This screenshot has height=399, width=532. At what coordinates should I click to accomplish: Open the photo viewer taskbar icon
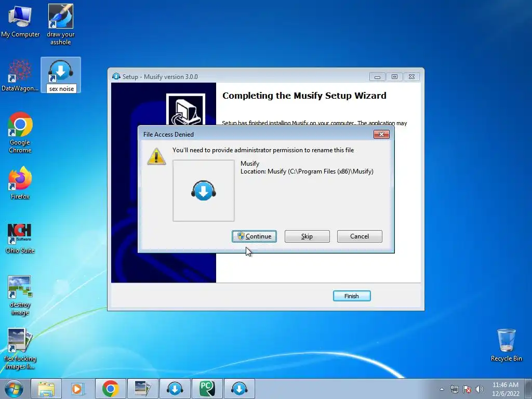[142, 389]
